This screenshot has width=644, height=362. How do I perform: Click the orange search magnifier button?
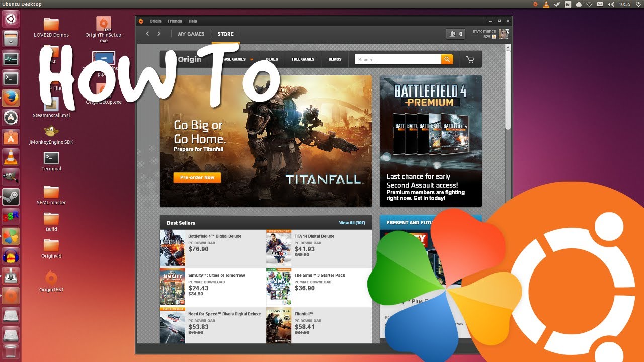pos(447,59)
